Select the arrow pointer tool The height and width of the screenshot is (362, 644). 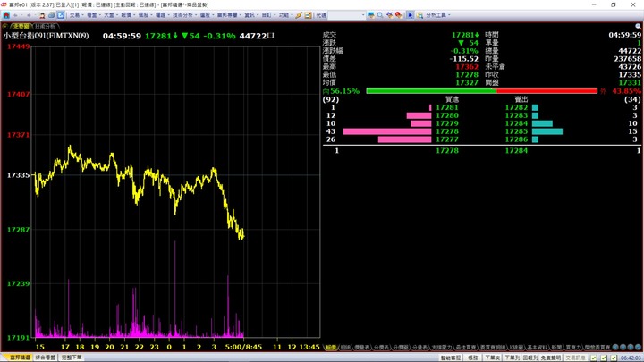click(x=410, y=15)
